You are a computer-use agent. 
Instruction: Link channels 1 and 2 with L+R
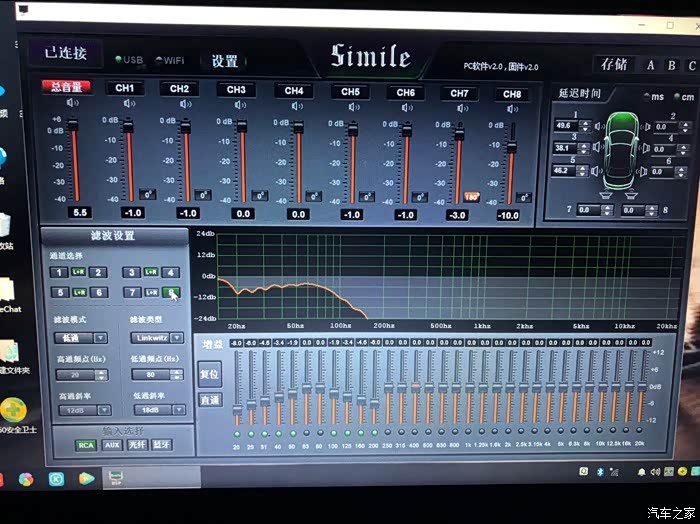tap(78, 272)
